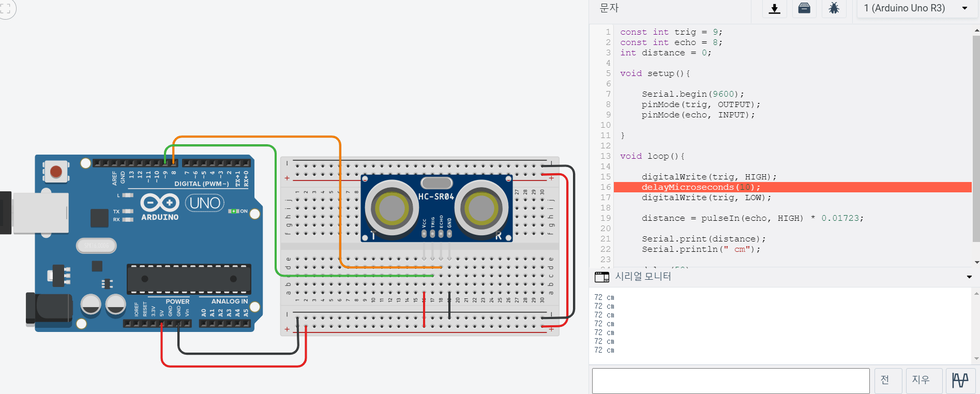Click the serial monitor scrollbar down arrow
Viewport: 980px width, 394px height.
pos(976,358)
